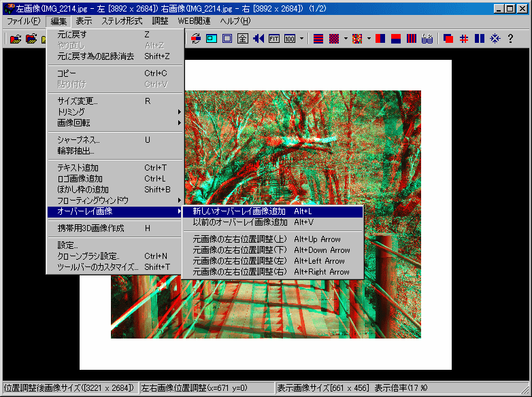Click the cyan full screen view icon
This screenshot has height=397, width=532.
tap(212, 39)
